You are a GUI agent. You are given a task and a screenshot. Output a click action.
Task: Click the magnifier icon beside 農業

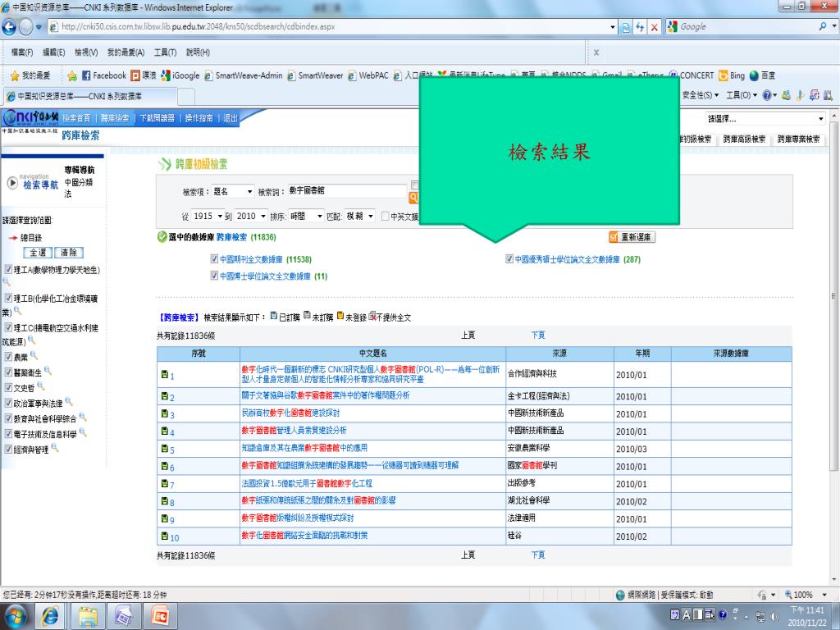tap(34, 354)
